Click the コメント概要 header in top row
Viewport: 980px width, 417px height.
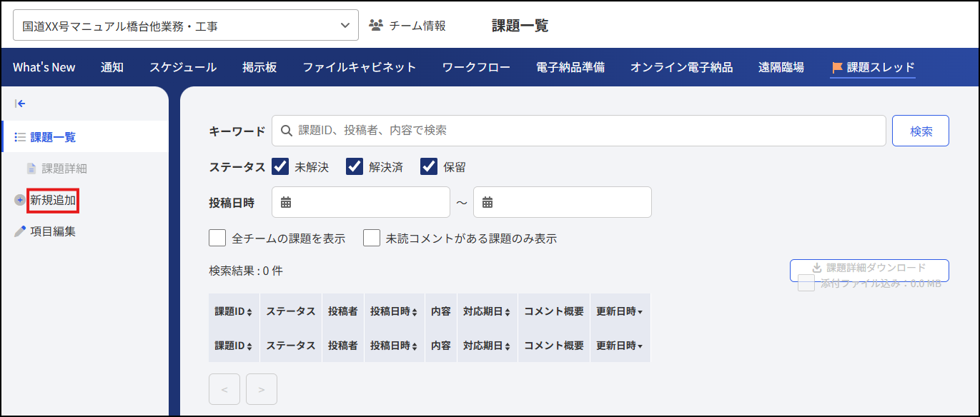click(x=554, y=311)
